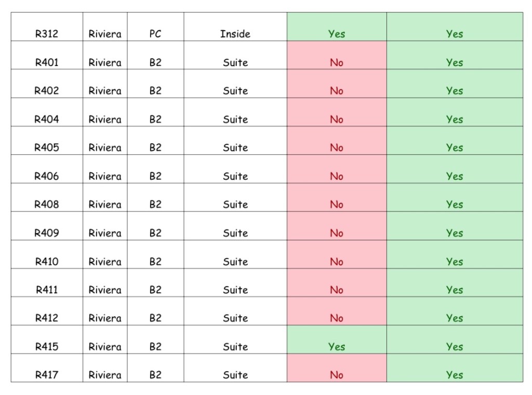This screenshot has height=395, width=532.
Task: Select the green Yes cell beside Inside
Action: pos(337,34)
